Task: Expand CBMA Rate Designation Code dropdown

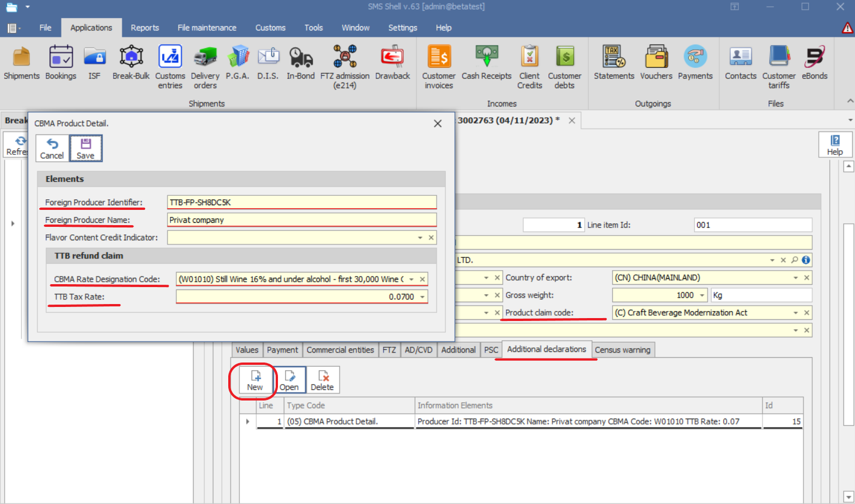Action: pos(411,279)
